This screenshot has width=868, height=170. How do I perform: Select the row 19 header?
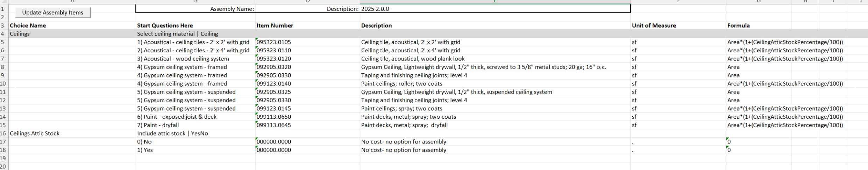point(3,158)
